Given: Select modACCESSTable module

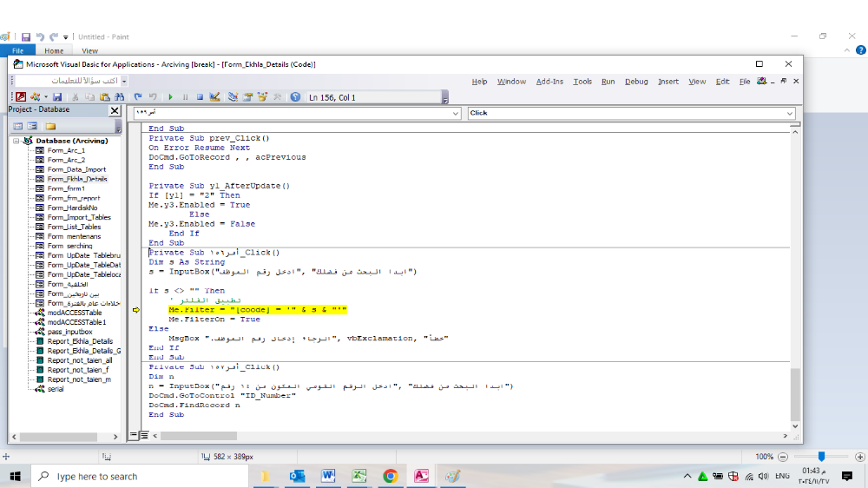Looking at the screenshot, I should click(x=74, y=313).
